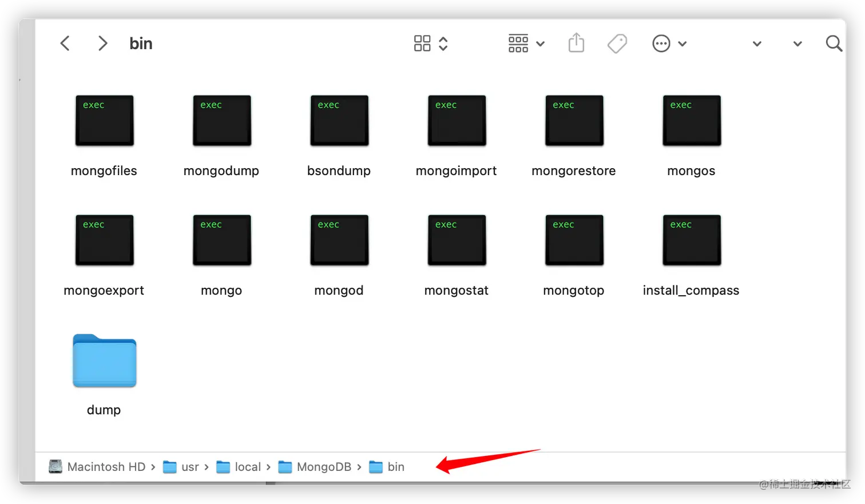The image size is (865, 504).
Task: Switch to icon grid view
Action: (422, 43)
